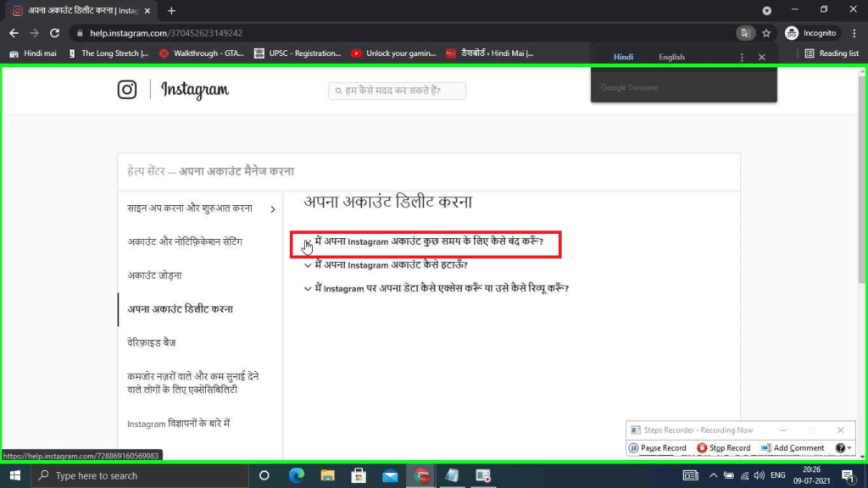Close the Instagram help tab
Screen dimensions: 868x488
click(x=147, y=10)
